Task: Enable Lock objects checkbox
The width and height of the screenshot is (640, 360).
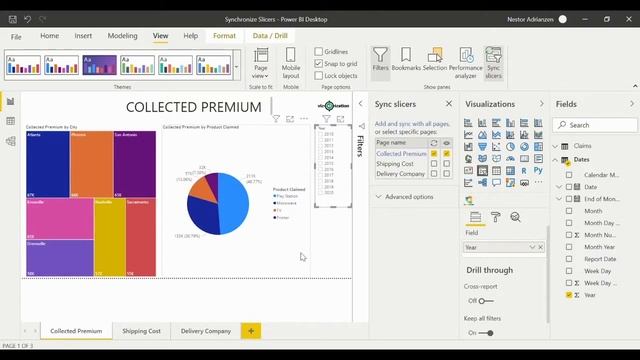Action: coord(319,76)
